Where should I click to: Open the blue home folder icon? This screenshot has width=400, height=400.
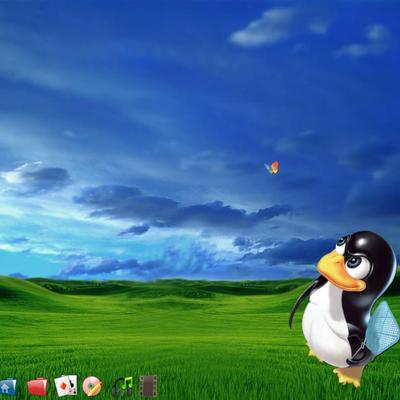click(x=8, y=386)
